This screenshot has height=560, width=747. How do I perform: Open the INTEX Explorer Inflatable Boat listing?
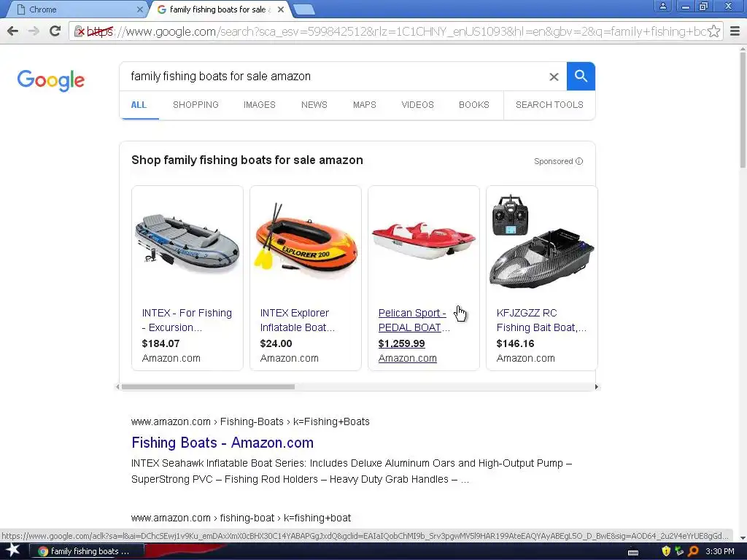[298, 320]
